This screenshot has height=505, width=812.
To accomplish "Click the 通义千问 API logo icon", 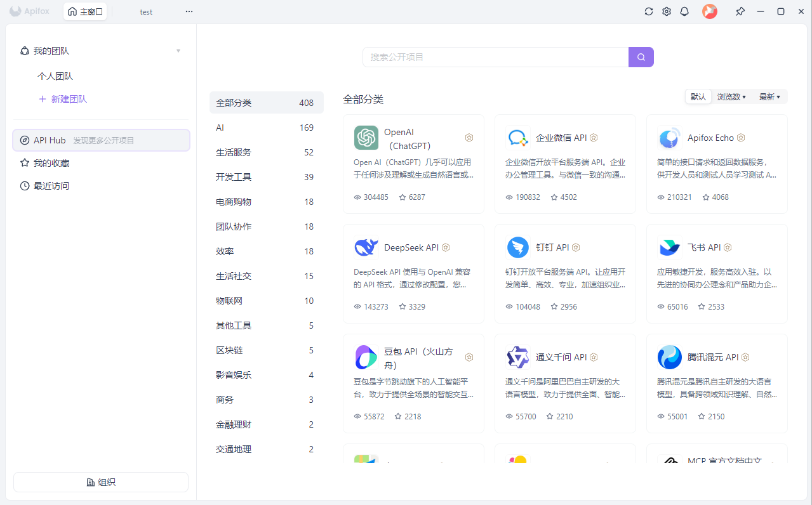I will (x=518, y=357).
